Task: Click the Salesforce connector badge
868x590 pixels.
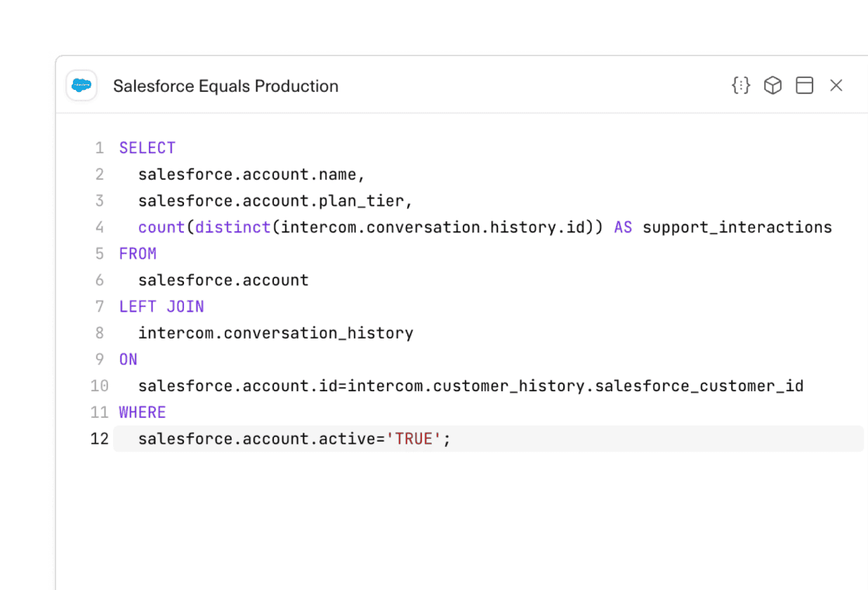Action: click(x=81, y=85)
